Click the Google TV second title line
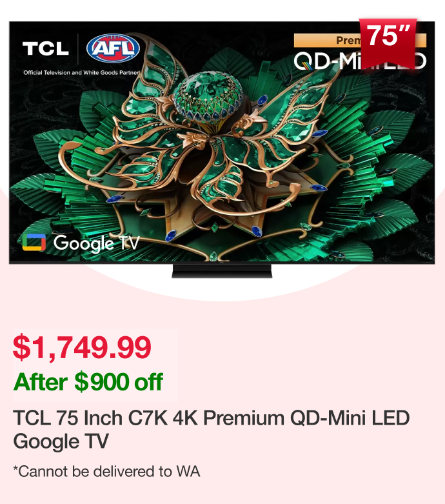This screenshot has width=445, height=504. click(61, 441)
